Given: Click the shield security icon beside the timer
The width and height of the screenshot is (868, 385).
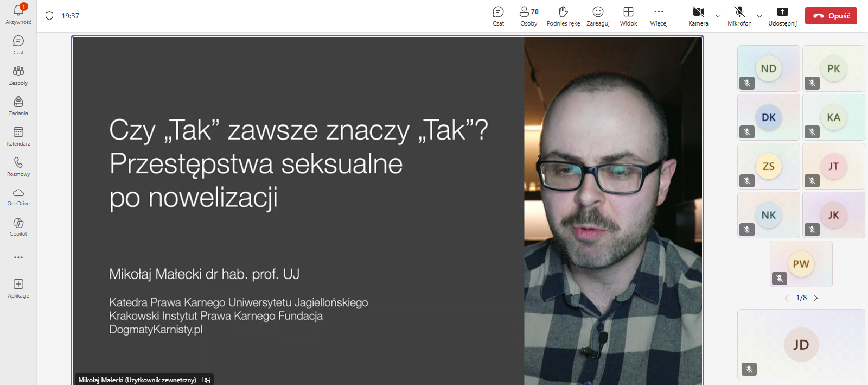Looking at the screenshot, I should (49, 16).
